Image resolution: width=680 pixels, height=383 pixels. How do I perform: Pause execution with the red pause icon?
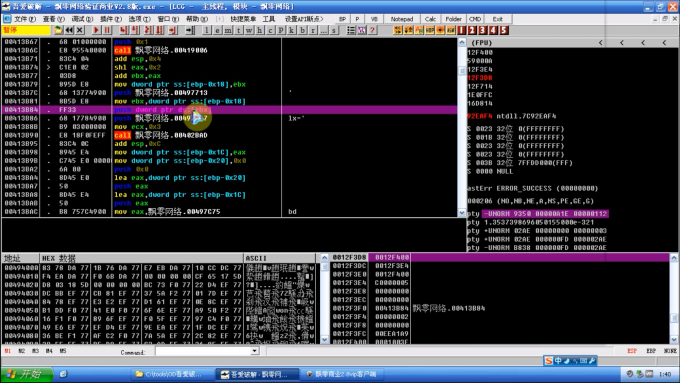(107, 30)
